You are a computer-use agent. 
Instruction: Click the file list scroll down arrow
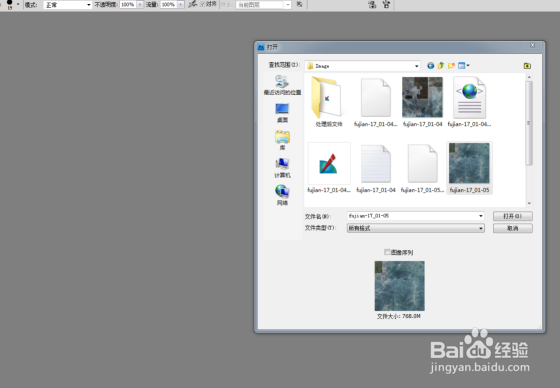click(x=529, y=203)
